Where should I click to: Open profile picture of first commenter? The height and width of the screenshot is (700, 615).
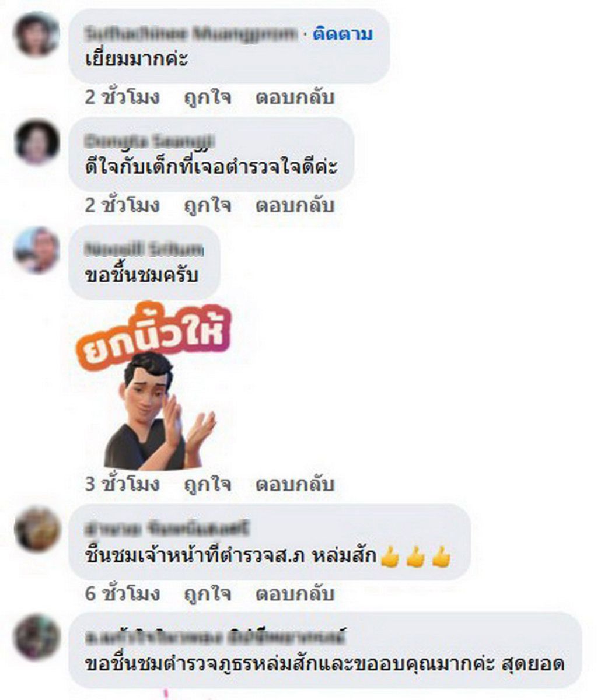37,34
